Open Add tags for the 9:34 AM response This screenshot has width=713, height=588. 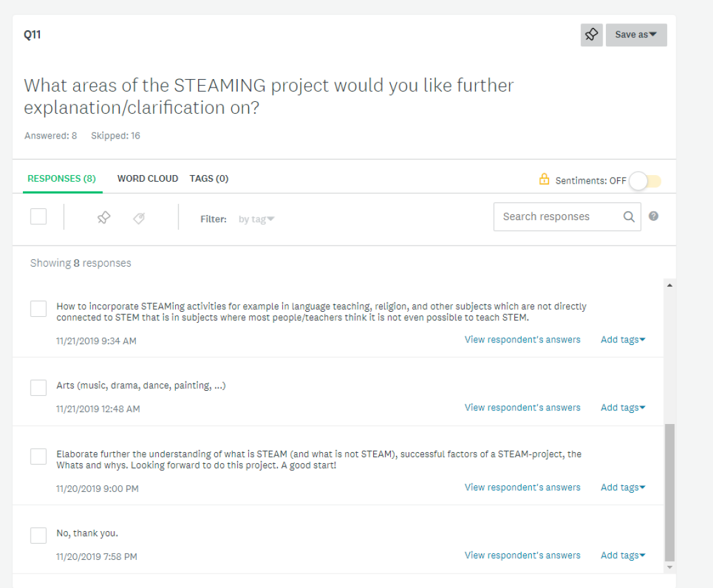623,340
